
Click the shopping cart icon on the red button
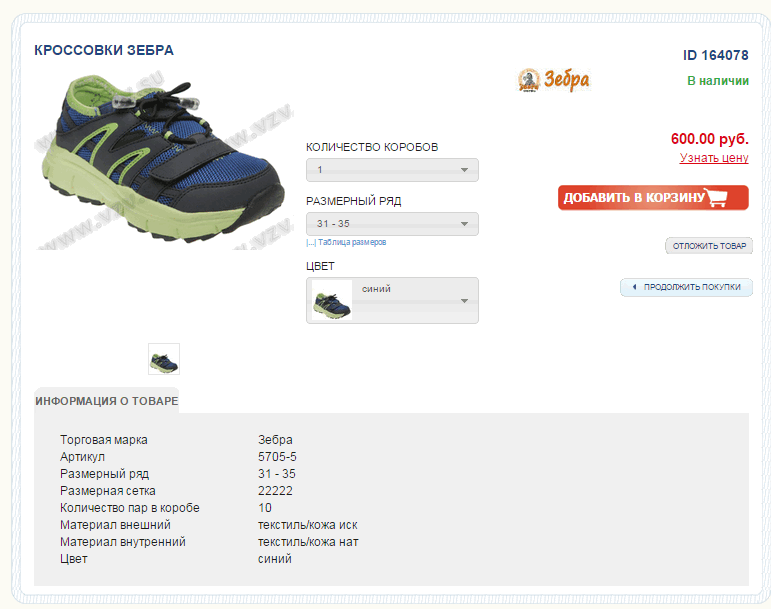point(716,197)
